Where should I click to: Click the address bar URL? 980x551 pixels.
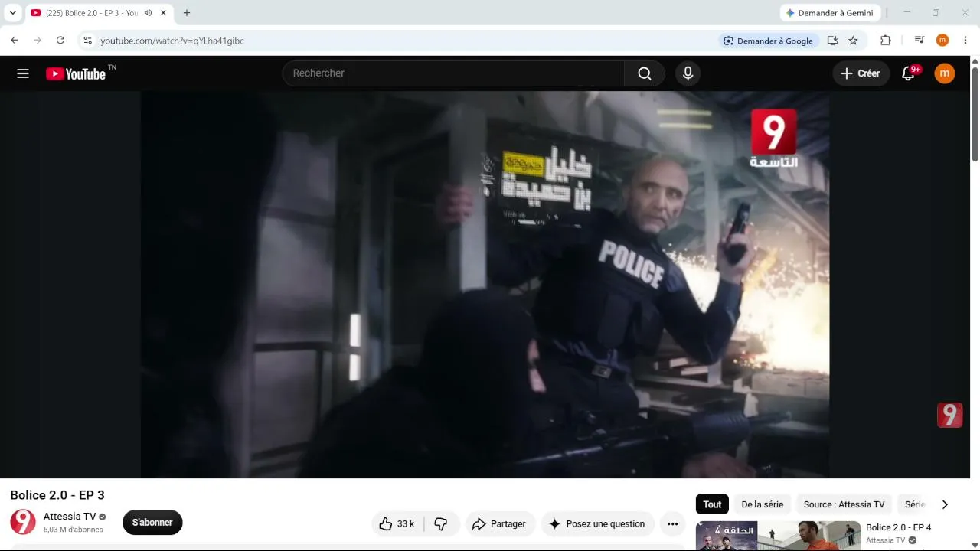[172, 41]
